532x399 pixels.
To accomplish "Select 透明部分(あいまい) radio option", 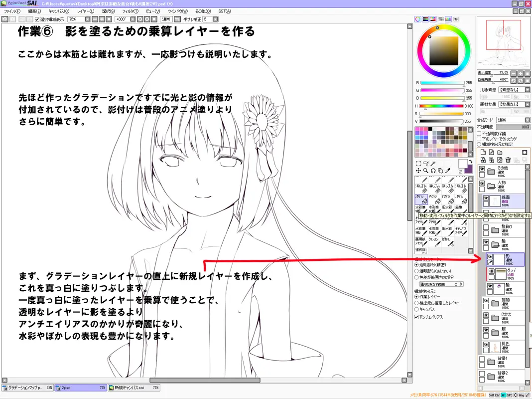I will 416,271.
